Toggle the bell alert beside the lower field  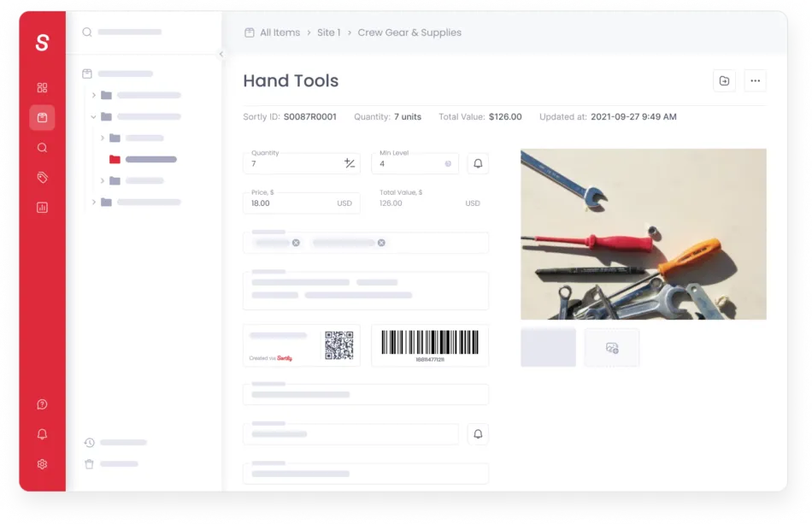click(x=478, y=434)
